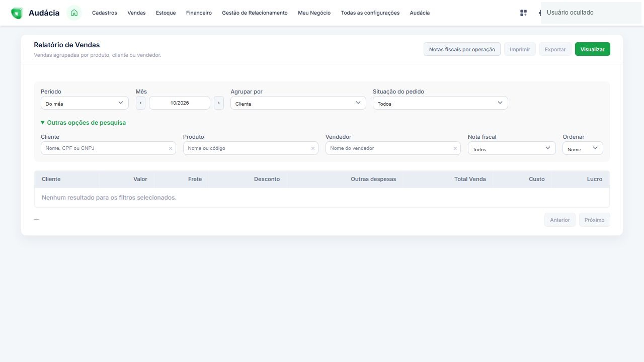Open the Ordenar dropdown
The image size is (644, 362).
[583, 148]
